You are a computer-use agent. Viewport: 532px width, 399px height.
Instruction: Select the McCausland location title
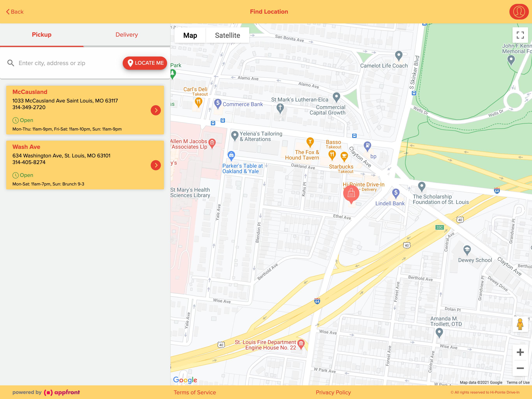click(30, 92)
